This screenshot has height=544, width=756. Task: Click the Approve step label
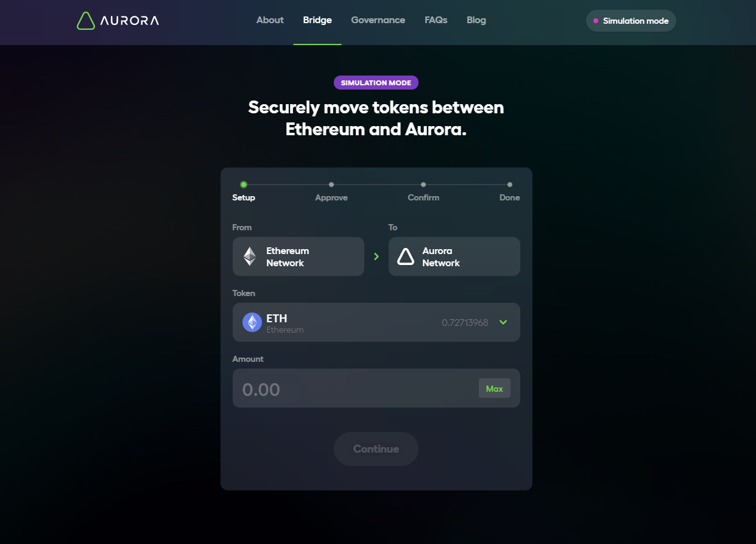coord(331,197)
